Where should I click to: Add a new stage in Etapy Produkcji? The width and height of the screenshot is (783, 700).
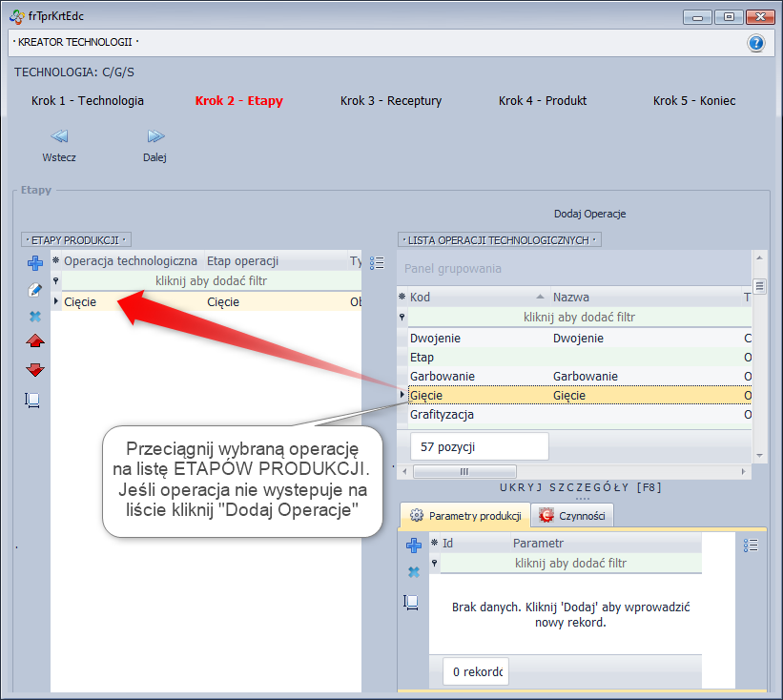[x=35, y=263]
